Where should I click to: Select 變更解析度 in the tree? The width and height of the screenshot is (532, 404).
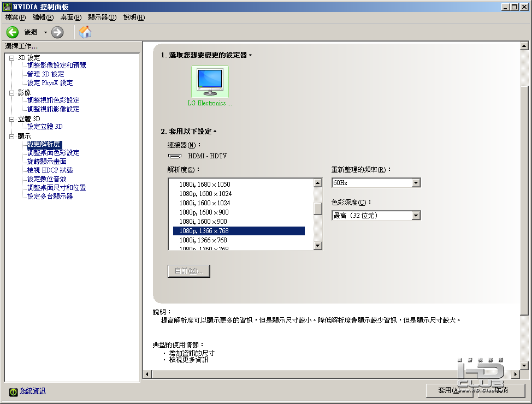(x=44, y=144)
